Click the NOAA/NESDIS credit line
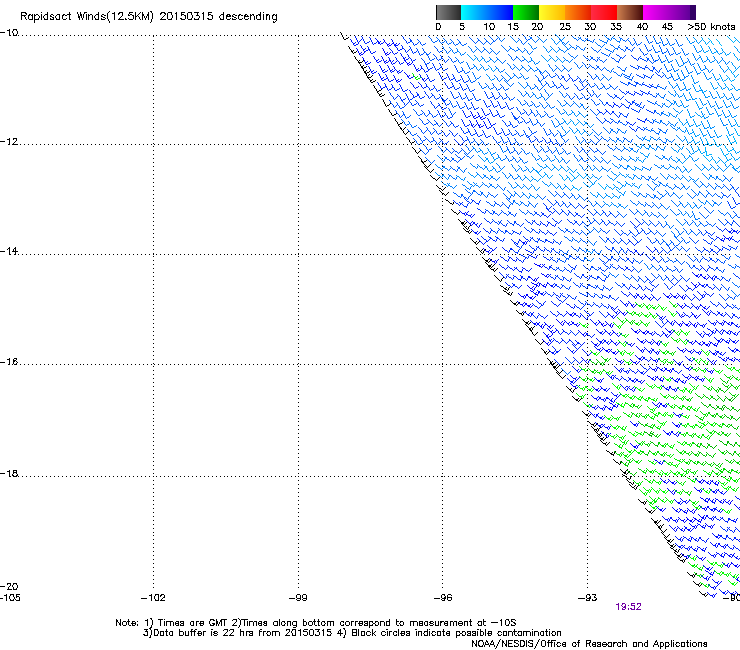This screenshot has height=650, width=740. coord(589,644)
